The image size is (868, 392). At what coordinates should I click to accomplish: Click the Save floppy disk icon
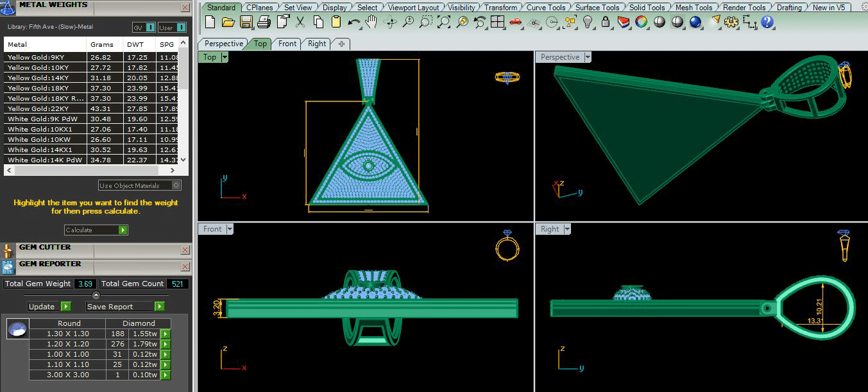(x=246, y=22)
